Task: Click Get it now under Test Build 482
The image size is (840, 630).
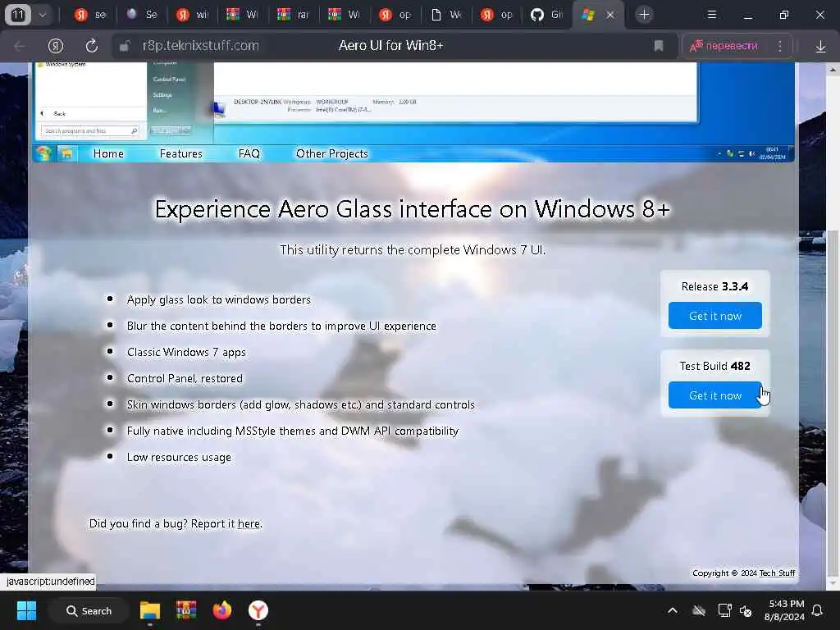Action: click(715, 395)
